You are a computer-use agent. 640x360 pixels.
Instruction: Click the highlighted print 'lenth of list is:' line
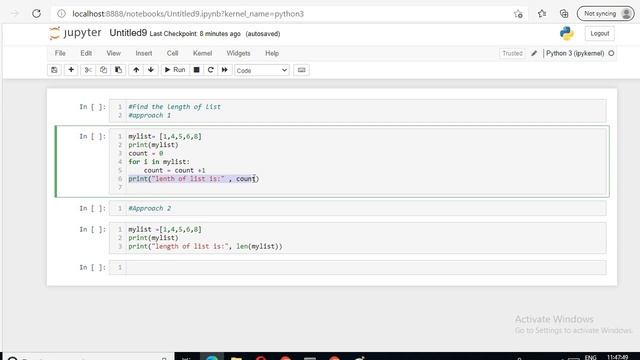193,179
